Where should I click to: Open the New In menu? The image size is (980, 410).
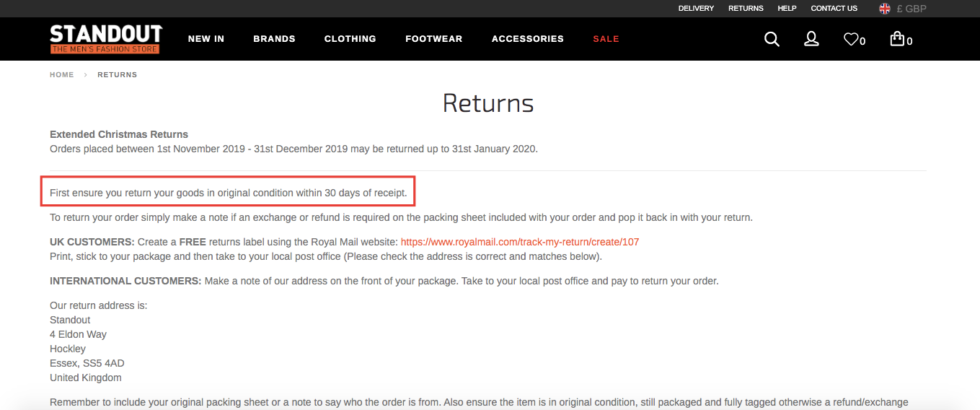tap(206, 39)
